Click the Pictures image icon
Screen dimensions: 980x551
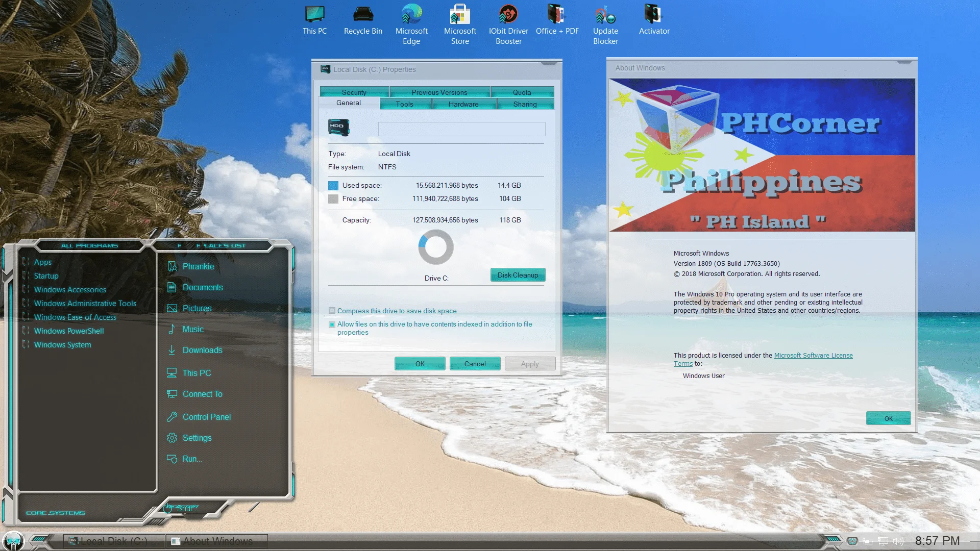click(x=172, y=308)
